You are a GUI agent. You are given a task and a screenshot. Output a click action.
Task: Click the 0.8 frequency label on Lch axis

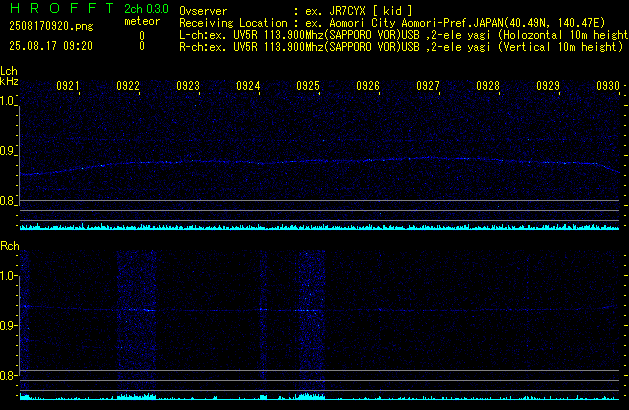coord(7,201)
